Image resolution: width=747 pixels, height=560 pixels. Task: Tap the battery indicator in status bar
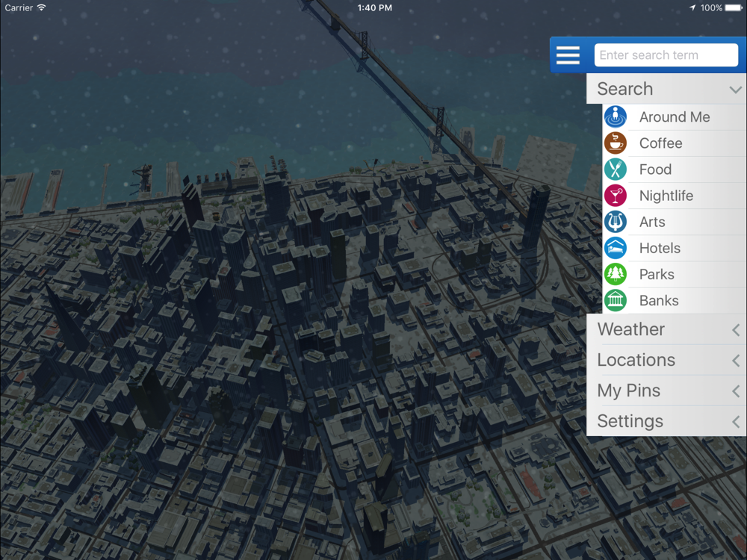(733, 7)
